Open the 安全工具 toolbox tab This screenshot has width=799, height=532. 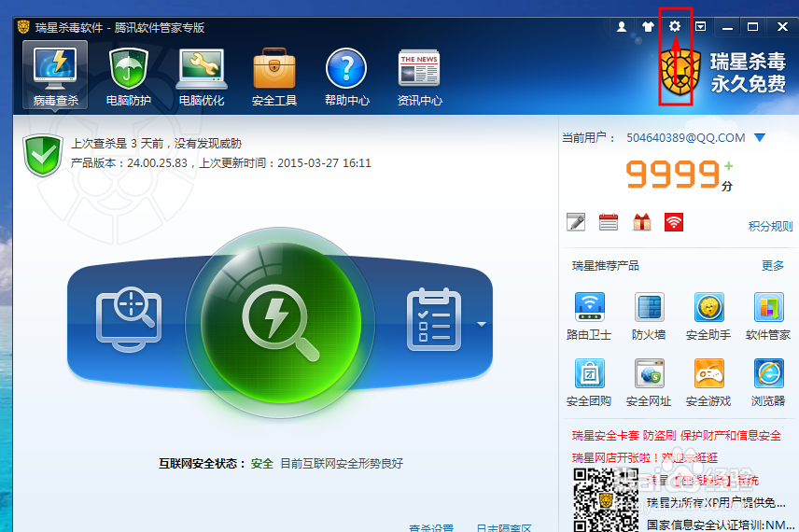[274, 77]
